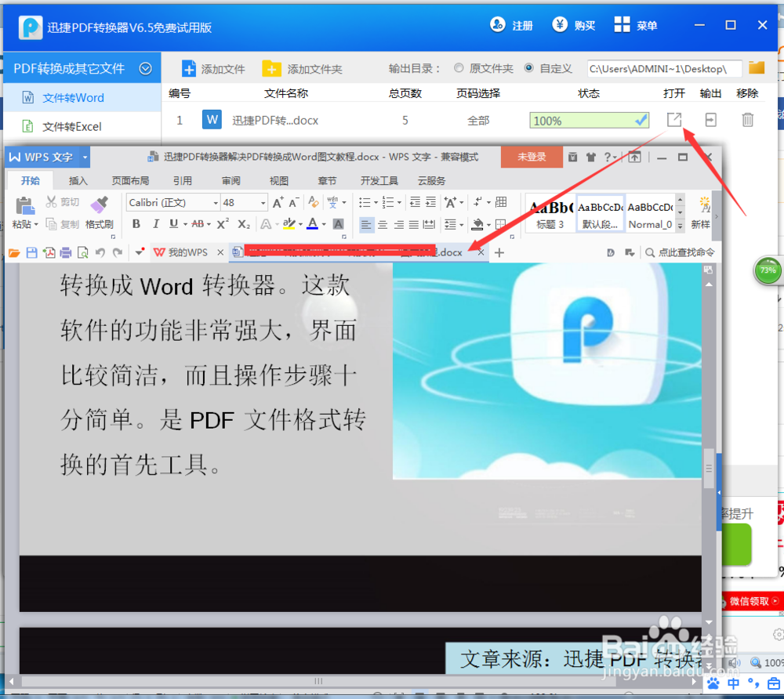This screenshot has height=699, width=784.
Task: Open the 开发工具 ribbon tab
Action: [379, 180]
